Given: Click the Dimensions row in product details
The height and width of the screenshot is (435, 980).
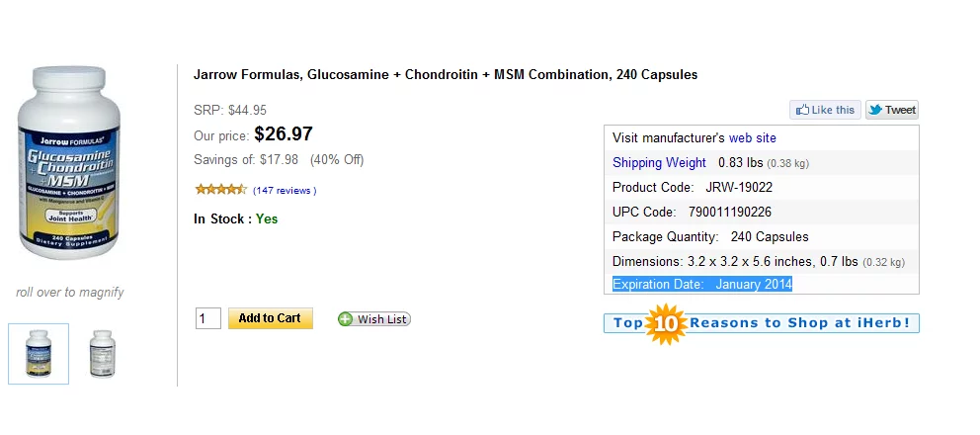Looking at the screenshot, I should tap(758, 262).
